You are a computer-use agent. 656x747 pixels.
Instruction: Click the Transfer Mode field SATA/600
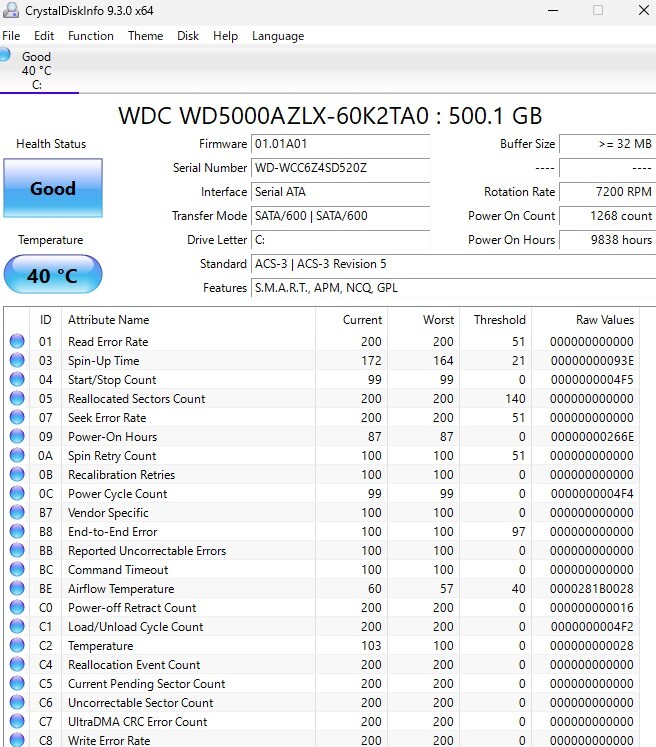341,216
